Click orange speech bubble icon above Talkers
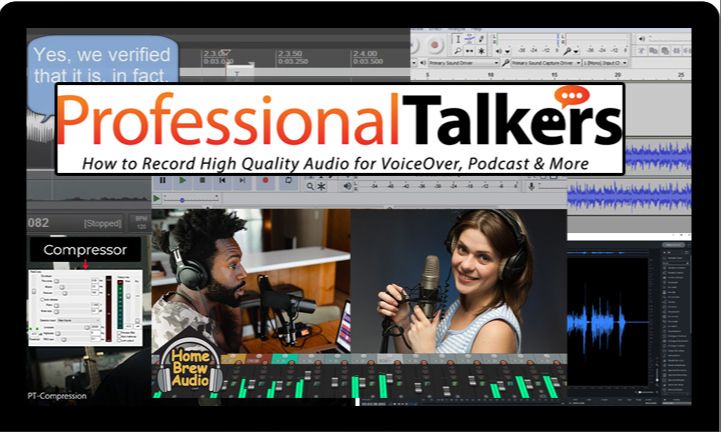This screenshot has height=432, width=721. (572, 97)
